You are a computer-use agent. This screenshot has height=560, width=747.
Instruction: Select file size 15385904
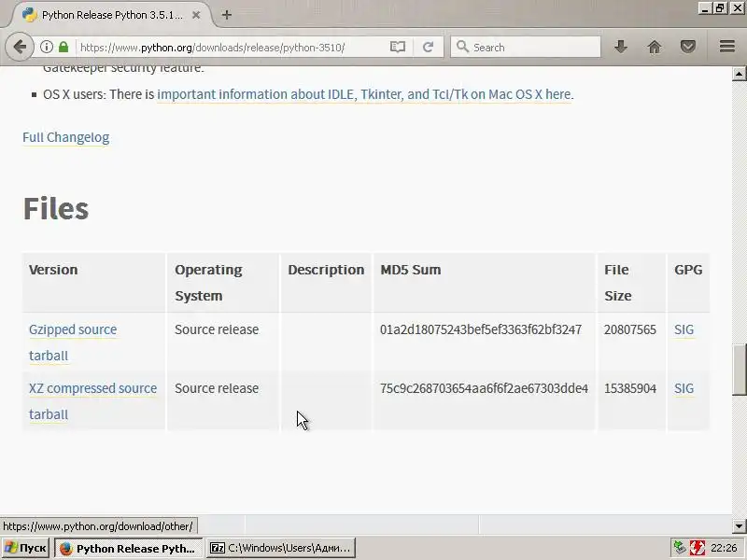point(629,388)
